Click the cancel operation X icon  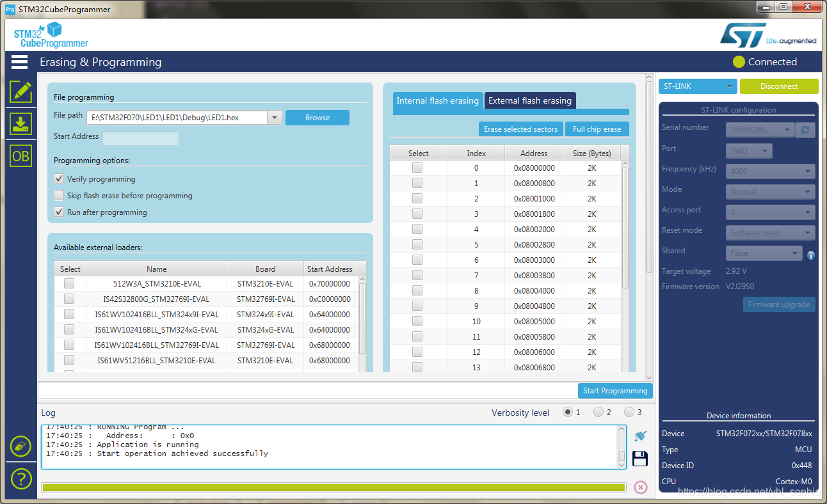pyautogui.click(x=641, y=487)
